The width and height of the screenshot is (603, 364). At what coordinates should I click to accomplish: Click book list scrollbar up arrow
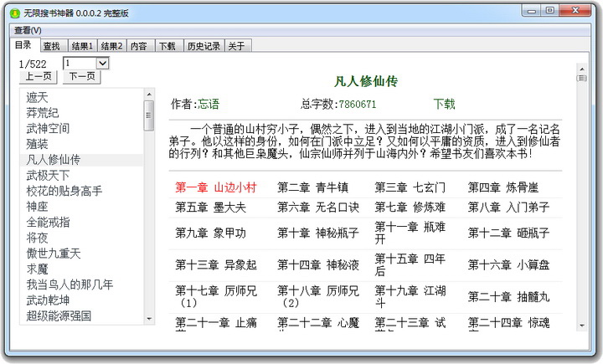(x=149, y=95)
